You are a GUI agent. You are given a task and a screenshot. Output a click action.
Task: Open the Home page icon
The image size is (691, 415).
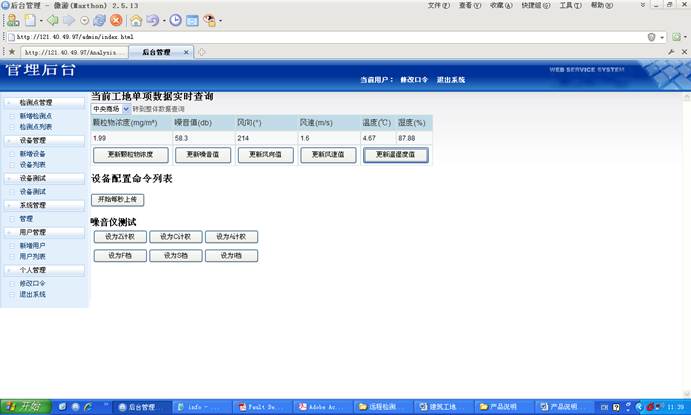(x=136, y=20)
